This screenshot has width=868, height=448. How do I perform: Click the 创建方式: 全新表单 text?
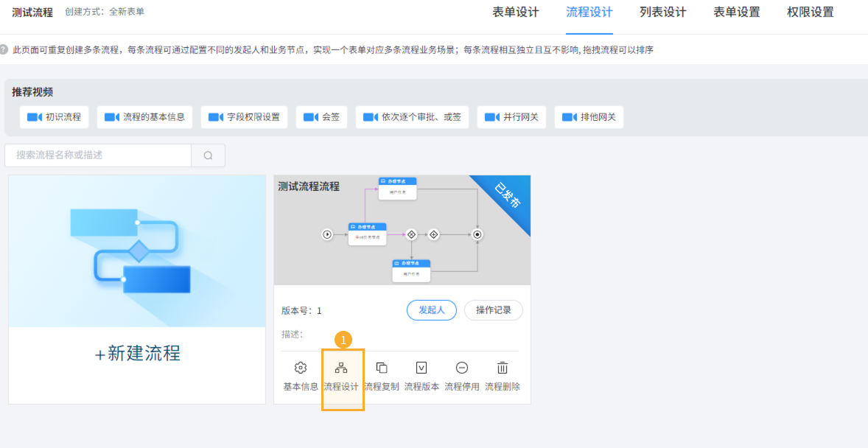click(x=105, y=12)
